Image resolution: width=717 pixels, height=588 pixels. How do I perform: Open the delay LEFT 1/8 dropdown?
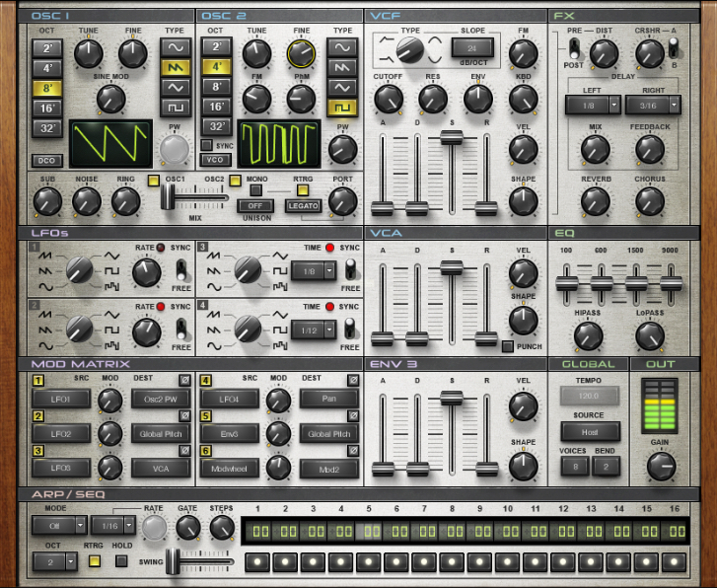pyautogui.click(x=593, y=106)
